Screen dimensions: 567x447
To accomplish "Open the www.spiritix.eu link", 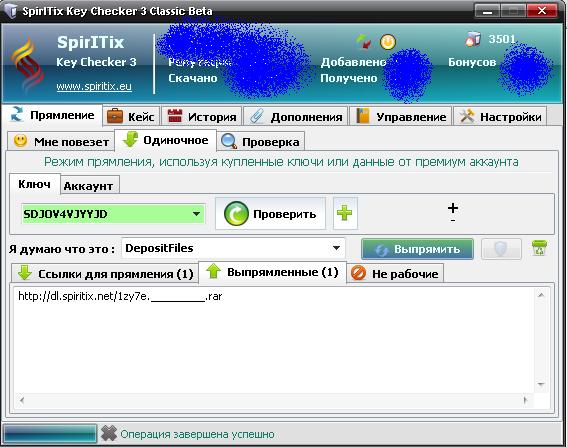I will (x=94, y=86).
